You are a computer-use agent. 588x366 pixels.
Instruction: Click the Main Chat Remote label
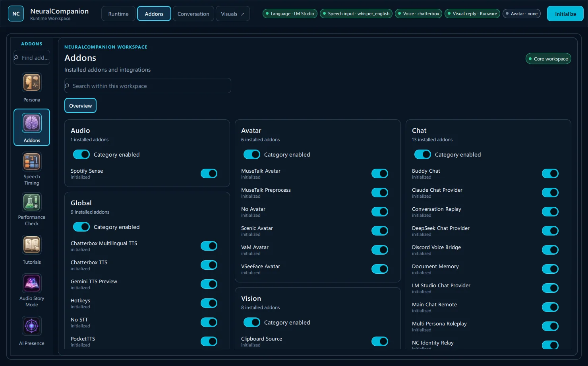[434, 304]
